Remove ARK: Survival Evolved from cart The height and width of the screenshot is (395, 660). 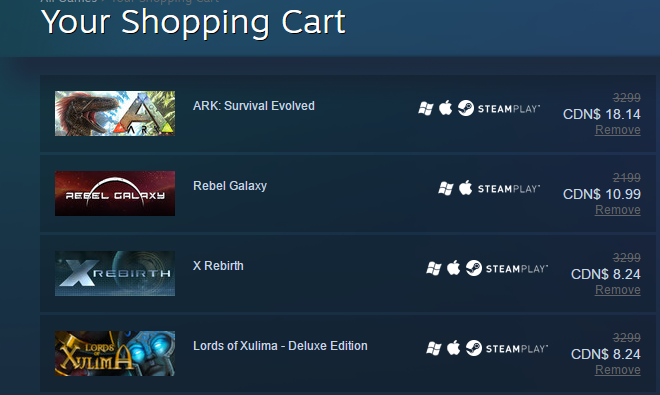tap(617, 130)
